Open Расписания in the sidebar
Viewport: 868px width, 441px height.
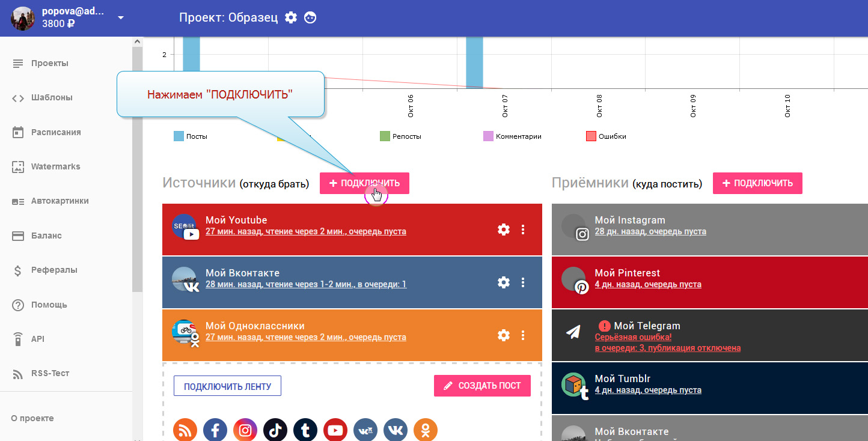(56, 132)
